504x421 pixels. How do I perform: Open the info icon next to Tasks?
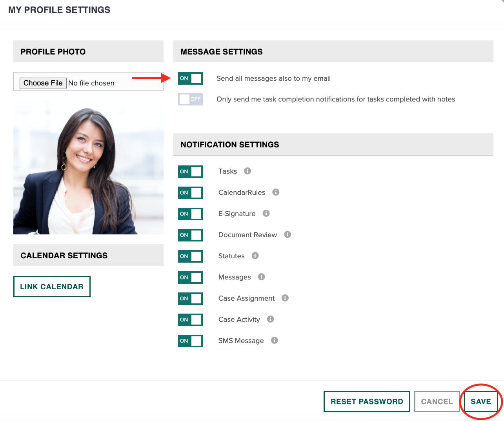(x=247, y=171)
